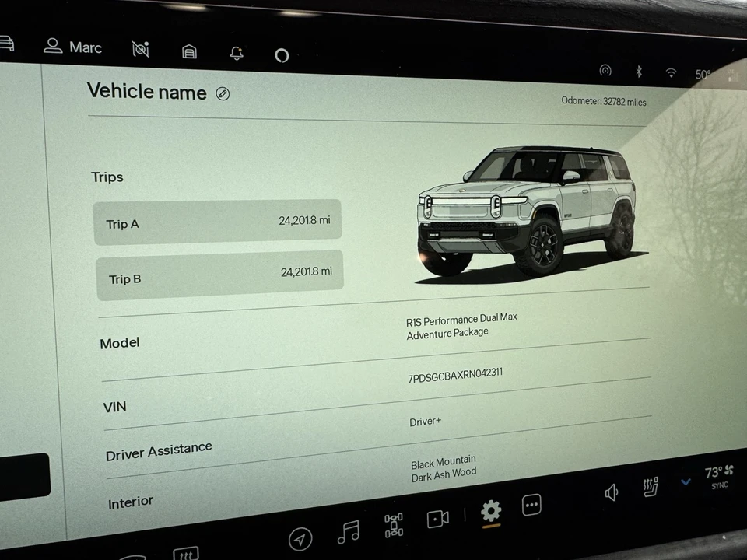The height and width of the screenshot is (560, 747).
Task: Open notifications bell icon
Action: point(237,53)
